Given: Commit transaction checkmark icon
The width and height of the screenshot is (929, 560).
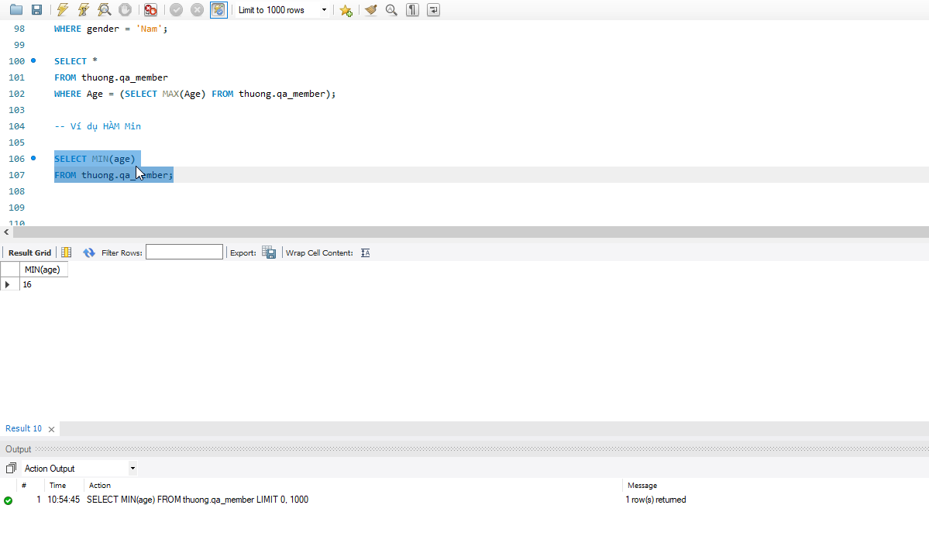Looking at the screenshot, I should 176,9.
